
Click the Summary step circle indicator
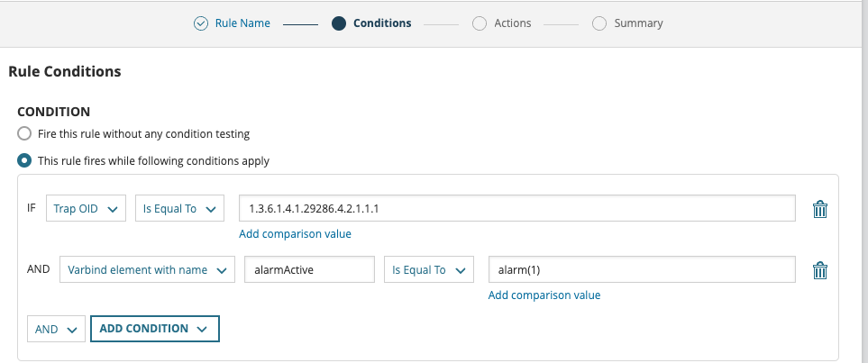(x=599, y=23)
